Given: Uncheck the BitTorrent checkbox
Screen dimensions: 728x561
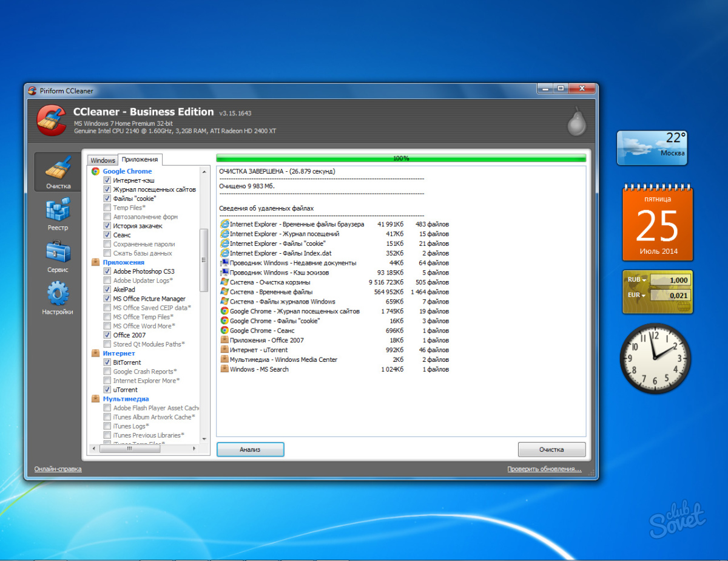Looking at the screenshot, I should (x=107, y=362).
